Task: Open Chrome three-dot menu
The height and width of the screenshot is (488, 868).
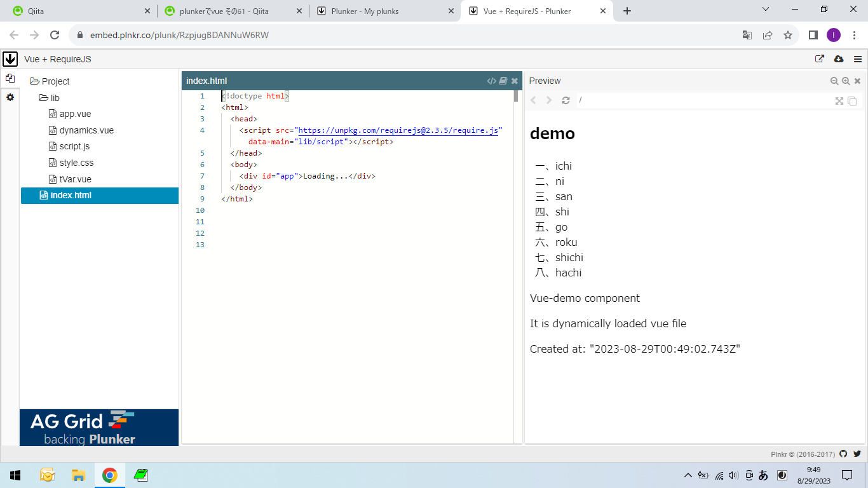Action: point(854,35)
